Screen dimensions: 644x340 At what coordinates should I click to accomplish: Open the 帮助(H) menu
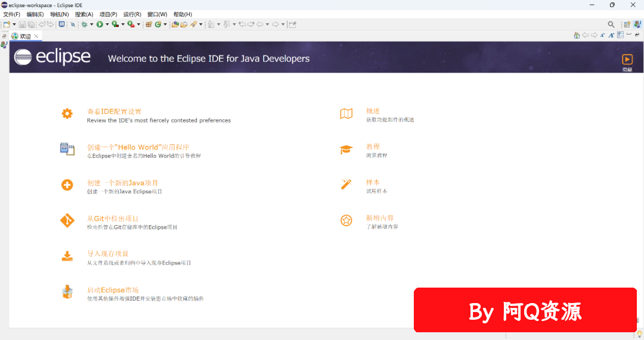pyautogui.click(x=182, y=14)
